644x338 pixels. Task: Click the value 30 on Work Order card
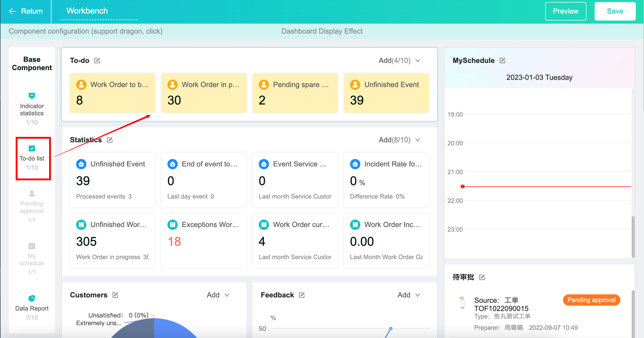pos(174,100)
